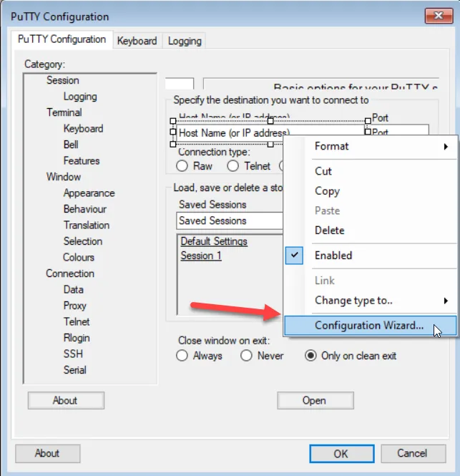Choose Copy from the context menu
The height and width of the screenshot is (476, 460).
(371, 191)
